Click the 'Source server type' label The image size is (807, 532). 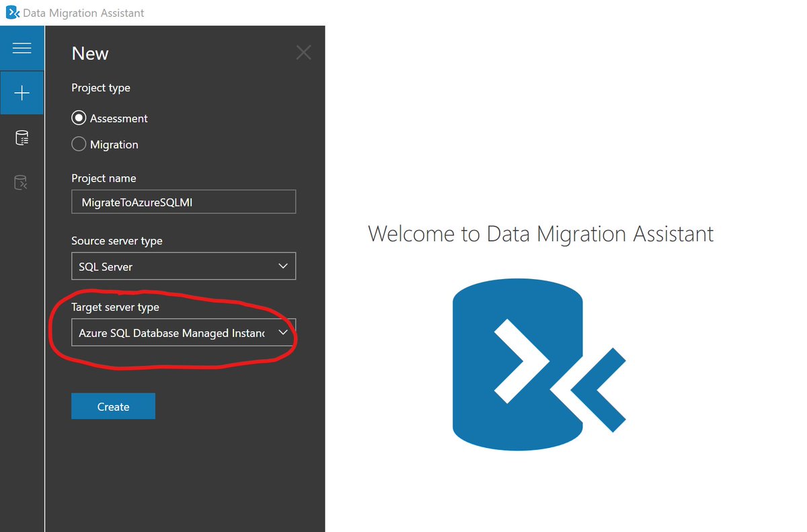pyautogui.click(x=117, y=241)
